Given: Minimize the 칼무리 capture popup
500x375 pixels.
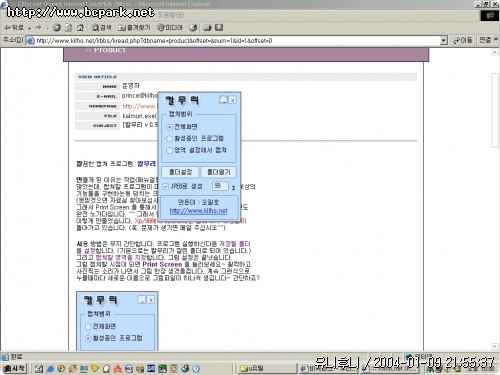Looking at the screenshot, I should click(x=224, y=100).
